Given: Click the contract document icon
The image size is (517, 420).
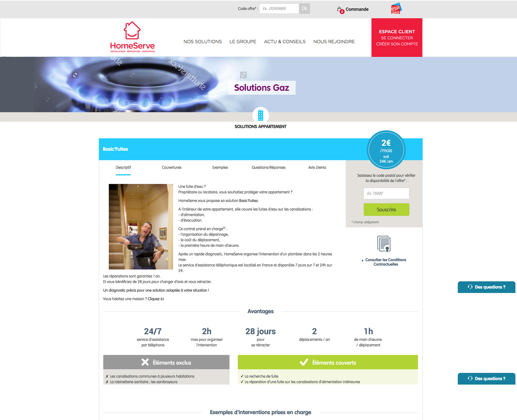Looking at the screenshot, I should tap(384, 244).
